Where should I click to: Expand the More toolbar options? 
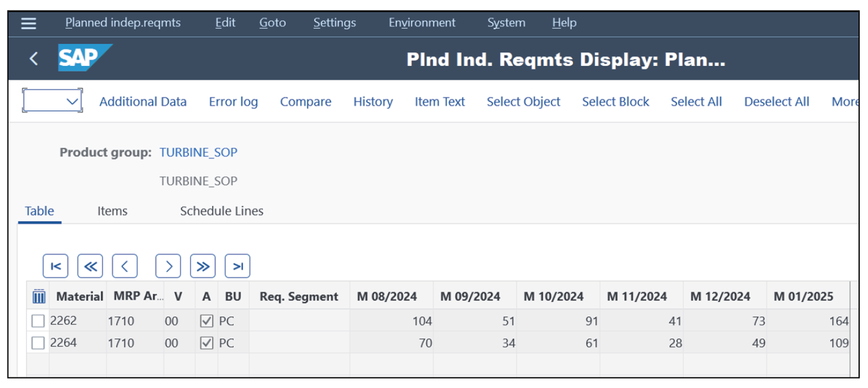pos(845,102)
